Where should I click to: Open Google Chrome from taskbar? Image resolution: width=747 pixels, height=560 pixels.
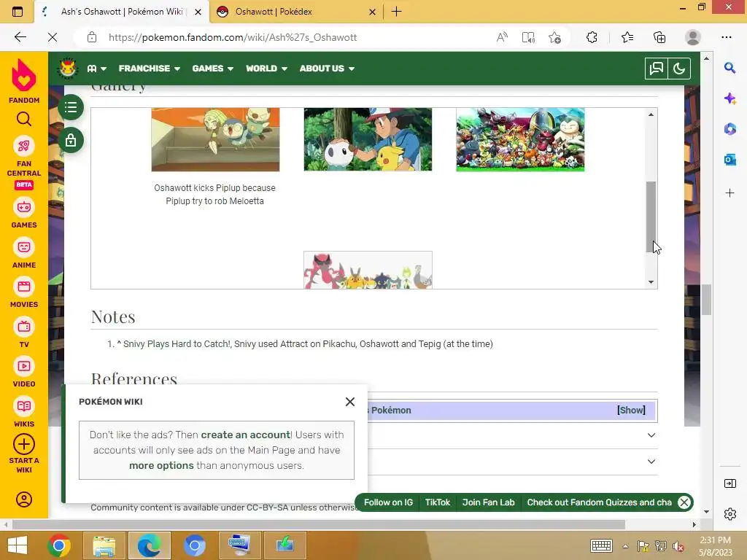[x=59, y=545]
